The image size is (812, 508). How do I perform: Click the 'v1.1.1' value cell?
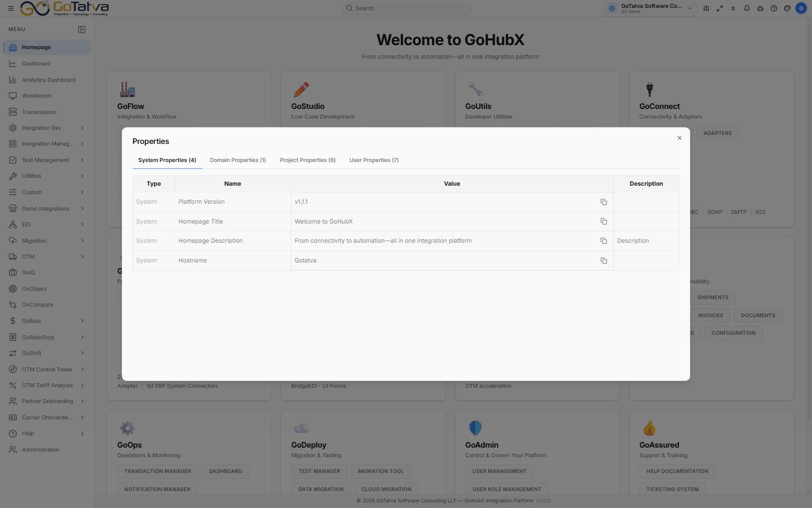point(452,202)
